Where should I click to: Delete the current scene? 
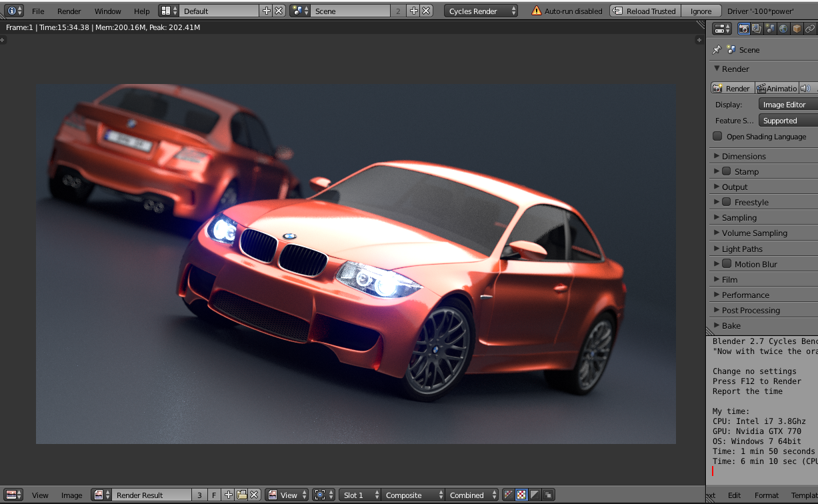pyautogui.click(x=426, y=11)
